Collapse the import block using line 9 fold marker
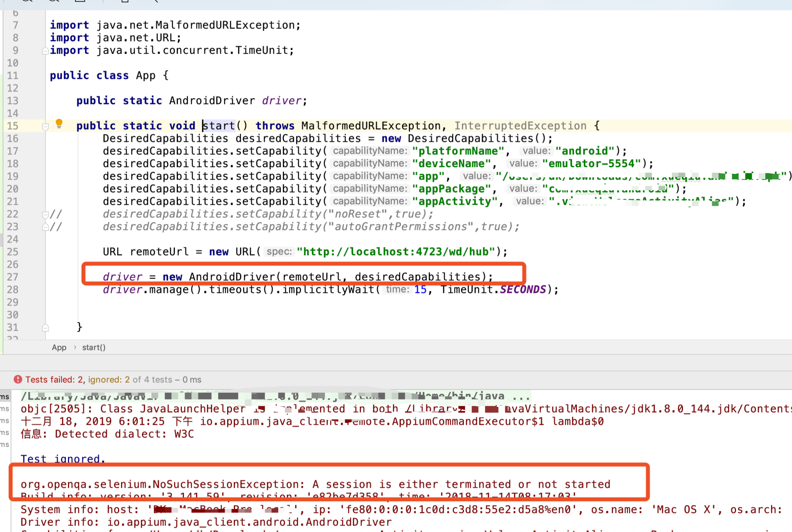This screenshot has height=532, width=792. pos(45,51)
